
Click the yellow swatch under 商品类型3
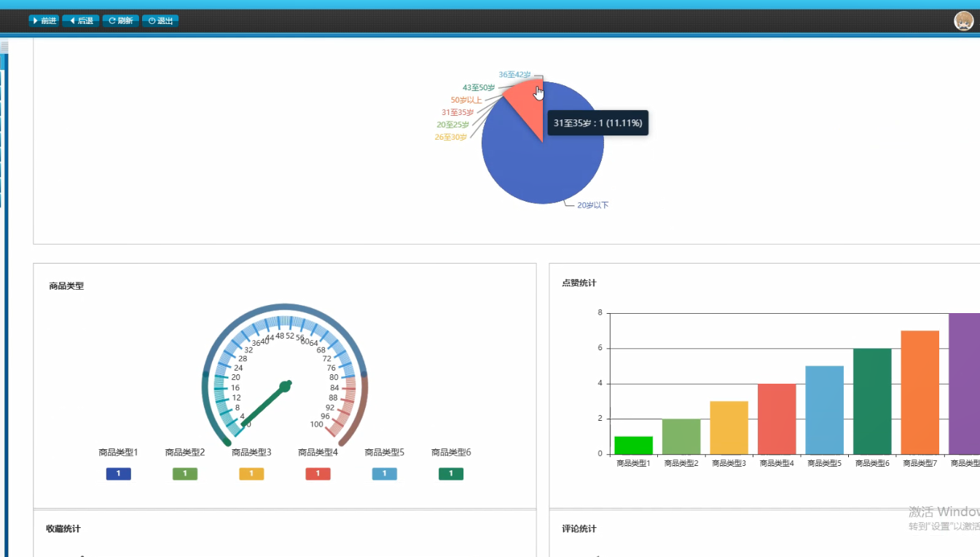click(x=251, y=474)
